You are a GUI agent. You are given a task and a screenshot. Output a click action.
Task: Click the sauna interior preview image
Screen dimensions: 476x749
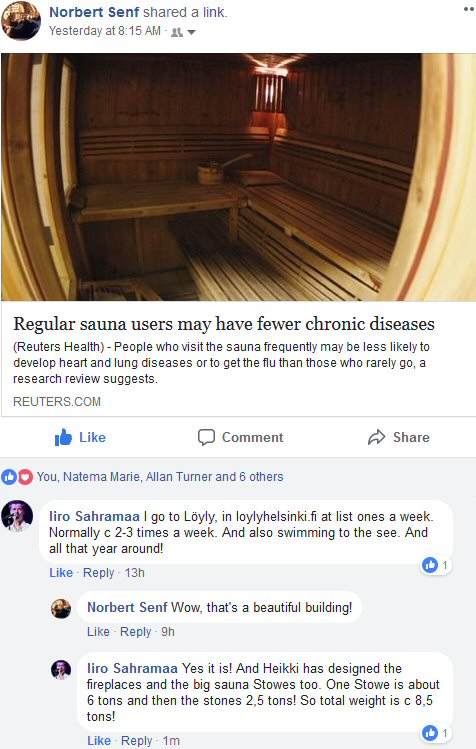coord(238,177)
